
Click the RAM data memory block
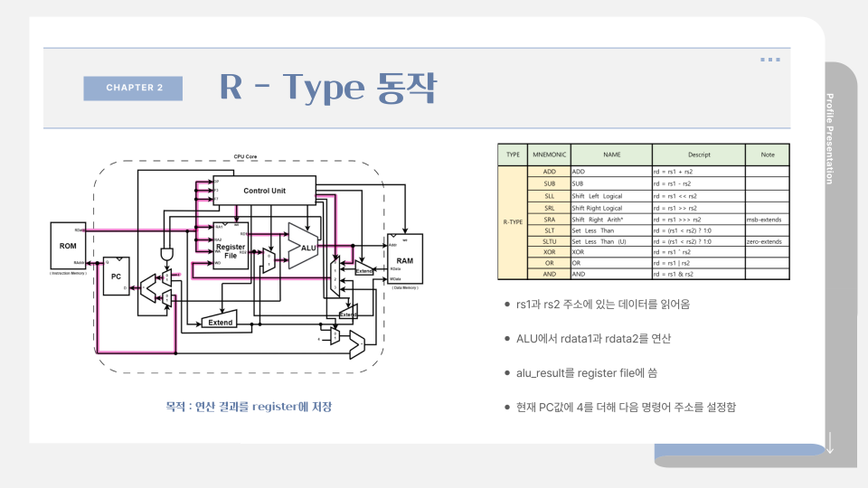[x=405, y=259]
